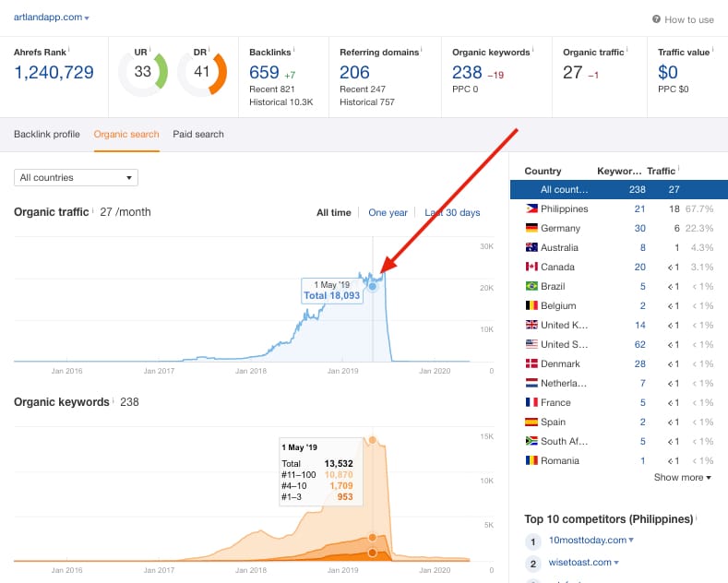Click the Germany flag icon
The height and width of the screenshot is (583, 728).
point(531,228)
